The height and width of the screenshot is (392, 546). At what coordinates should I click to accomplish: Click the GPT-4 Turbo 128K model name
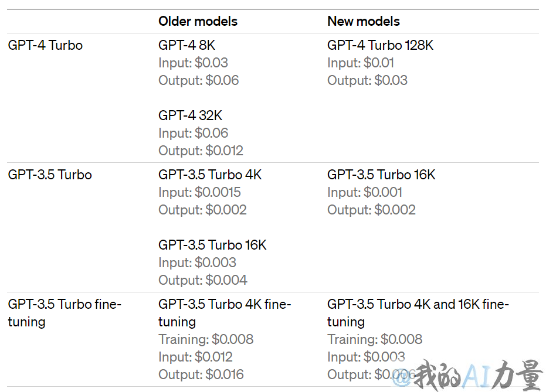coord(380,45)
